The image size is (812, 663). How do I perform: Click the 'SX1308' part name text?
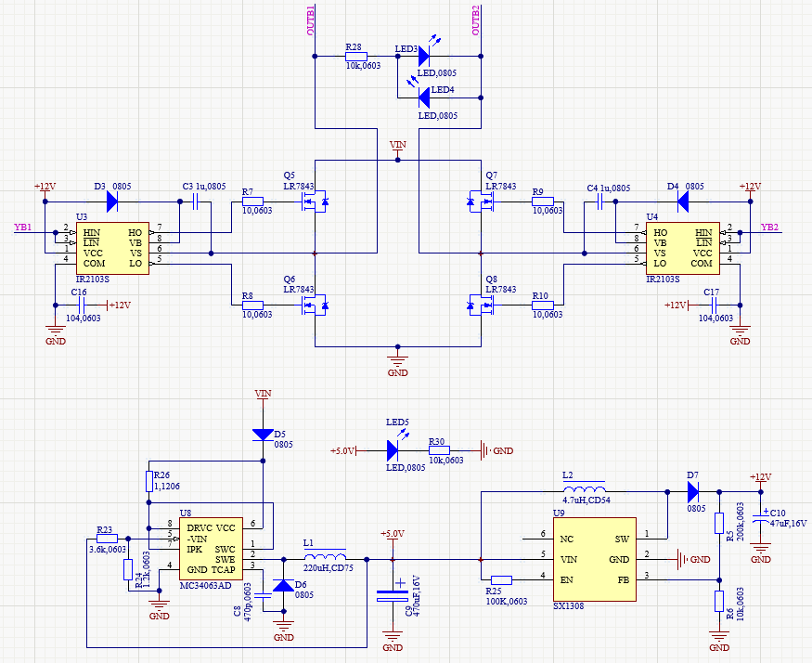pyautogui.click(x=568, y=606)
